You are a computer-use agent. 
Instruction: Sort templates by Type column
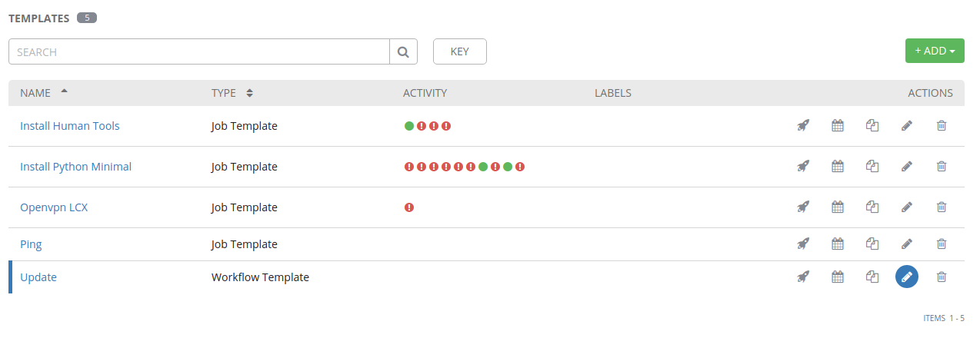coord(232,93)
